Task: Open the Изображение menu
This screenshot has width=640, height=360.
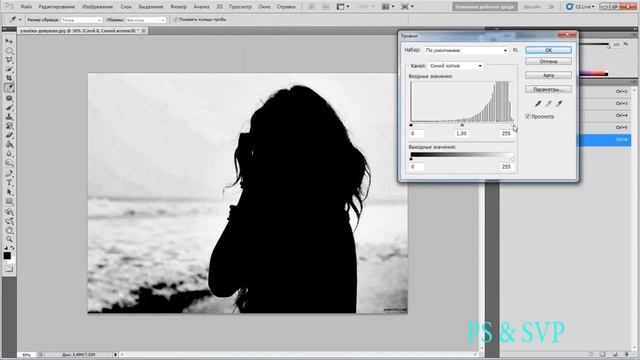Action: tap(97, 7)
